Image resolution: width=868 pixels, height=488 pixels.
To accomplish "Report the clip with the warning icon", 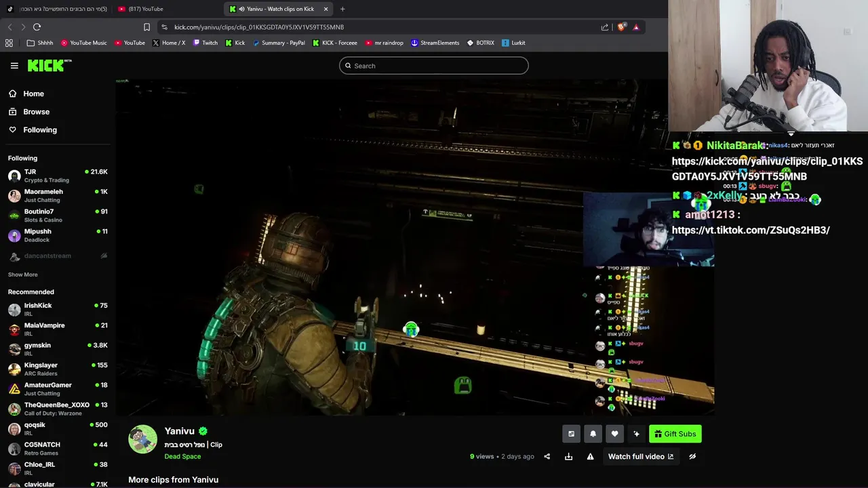I will (590, 456).
